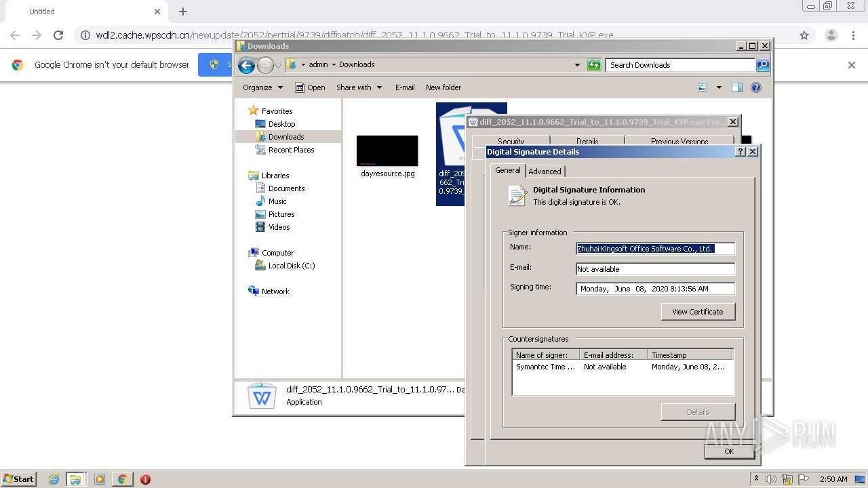Viewport: 868px width, 488px height.
Task: Bookmark this page star icon
Action: (804, 35)
